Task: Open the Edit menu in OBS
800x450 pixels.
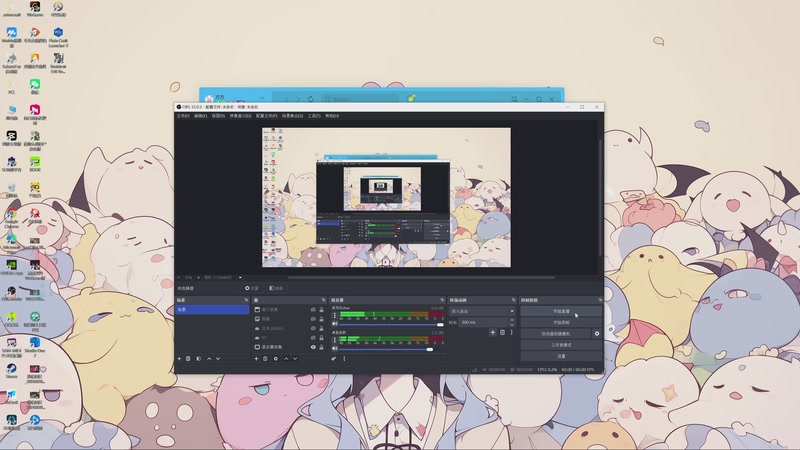Action: [201, 116]
